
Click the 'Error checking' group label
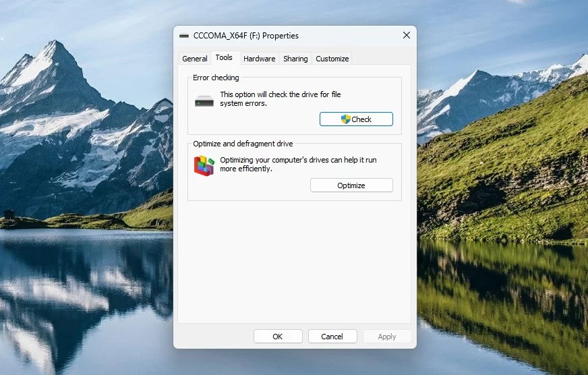point(216,78)
